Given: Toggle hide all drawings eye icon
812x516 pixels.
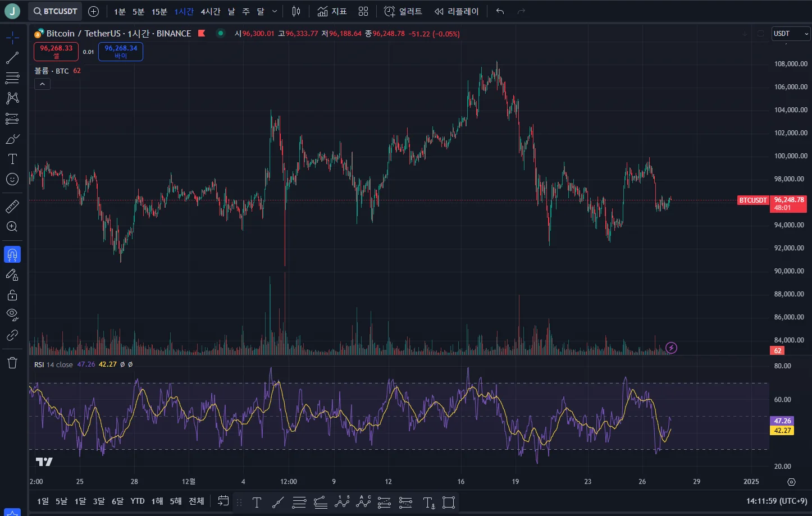Looking at the screenshot, I should (12, 314).
